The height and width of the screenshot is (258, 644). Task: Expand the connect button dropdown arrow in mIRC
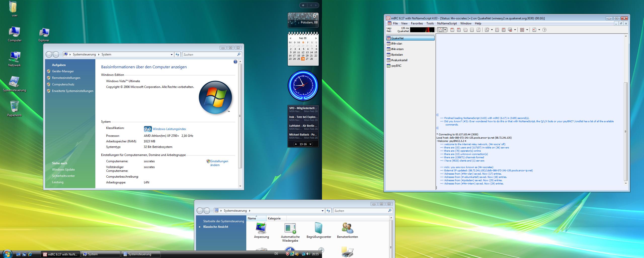[x=445, y=30]
